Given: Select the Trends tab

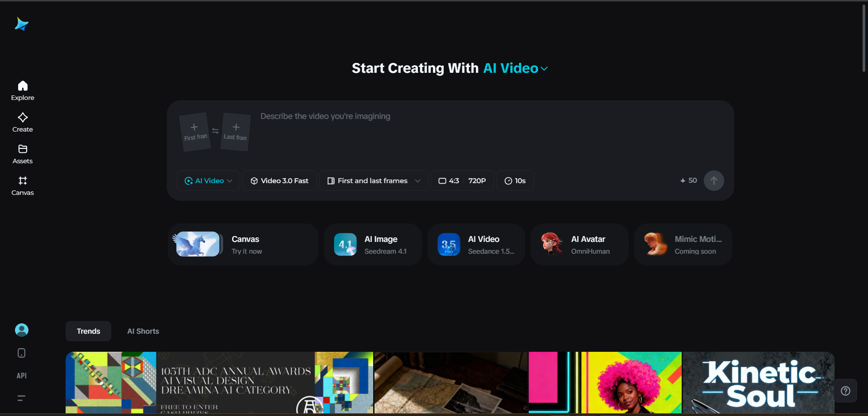Looking at the screenshot, I should 89,331.
